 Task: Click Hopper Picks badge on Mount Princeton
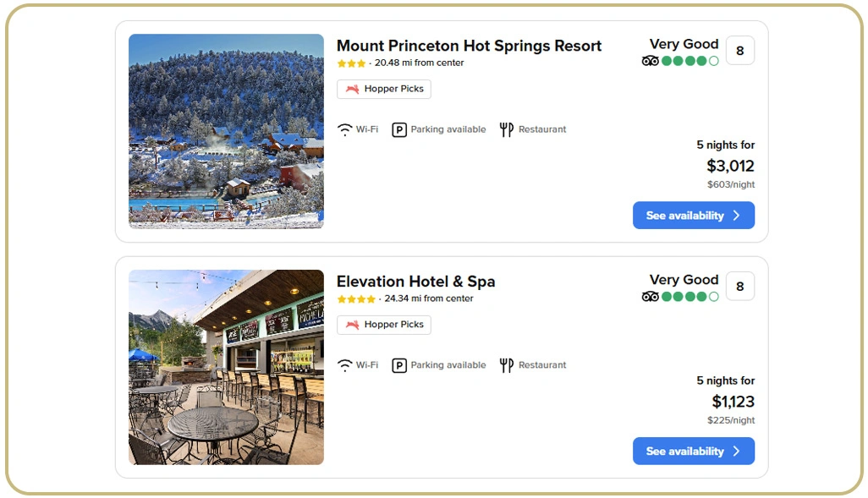pyautogui.click(x=384, y=89)
